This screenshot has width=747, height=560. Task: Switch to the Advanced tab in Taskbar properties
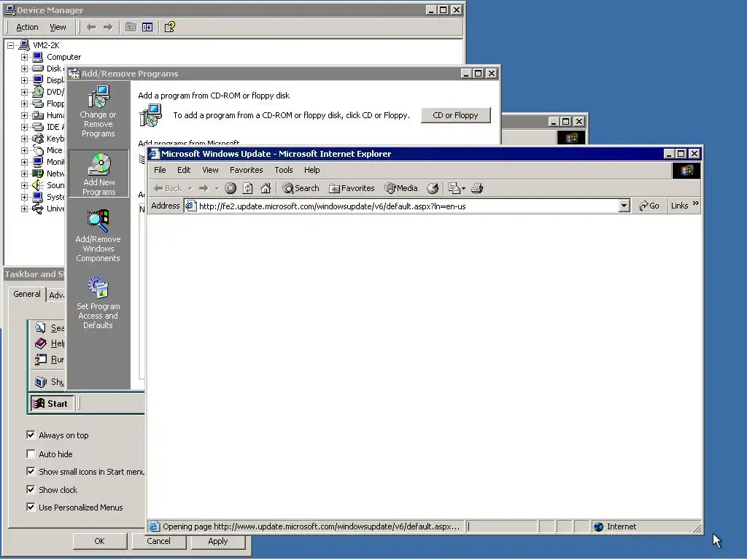point(56,295)
